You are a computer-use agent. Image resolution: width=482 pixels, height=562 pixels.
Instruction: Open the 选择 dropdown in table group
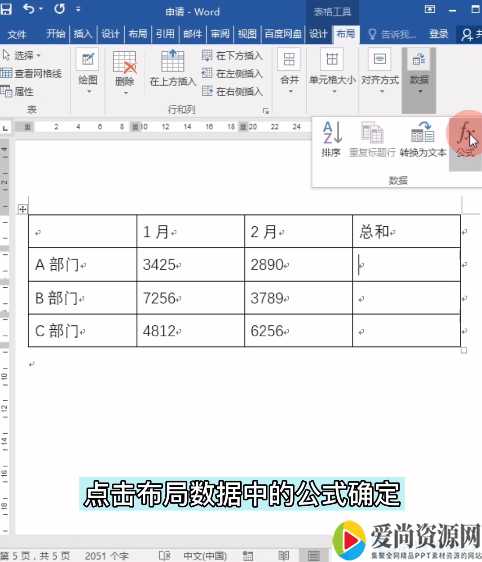(x=22, y=55)
